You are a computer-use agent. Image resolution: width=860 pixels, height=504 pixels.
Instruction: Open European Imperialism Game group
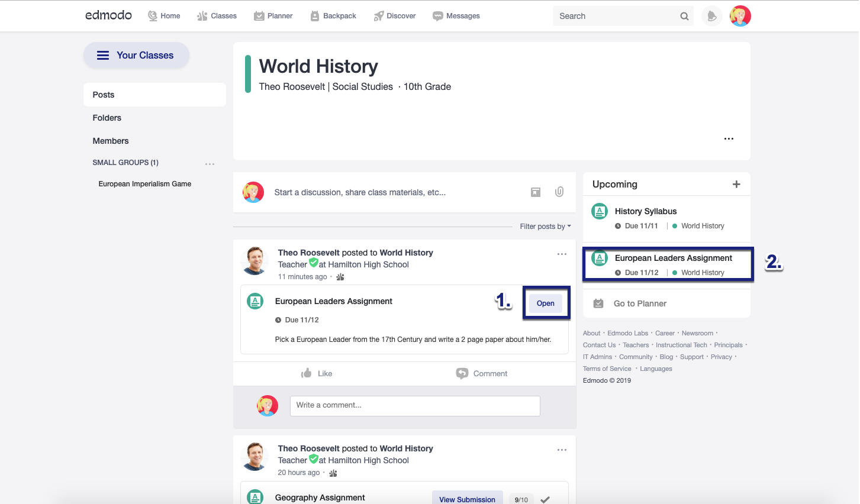(x=145, y=184)
